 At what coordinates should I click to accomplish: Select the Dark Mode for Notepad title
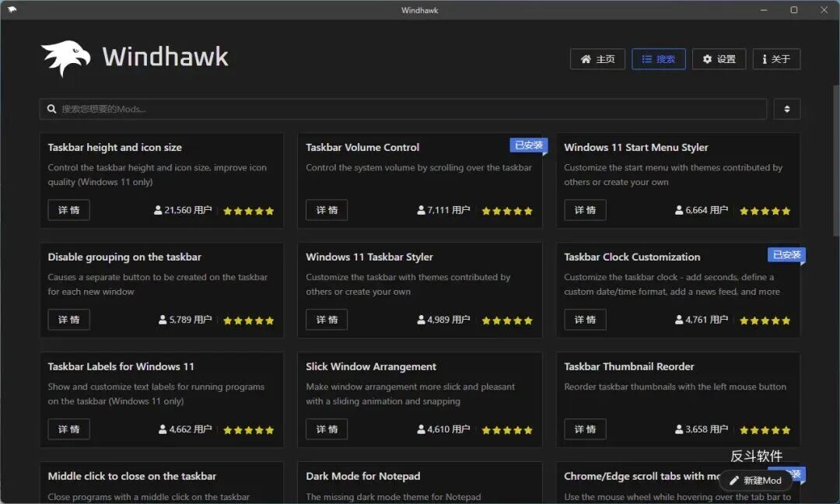362,476
